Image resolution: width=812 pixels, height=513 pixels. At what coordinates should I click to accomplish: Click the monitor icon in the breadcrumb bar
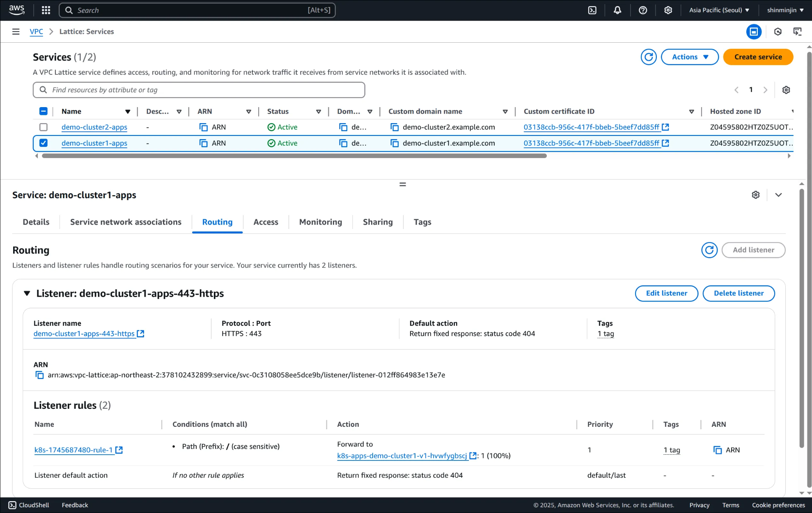(798, 32)
